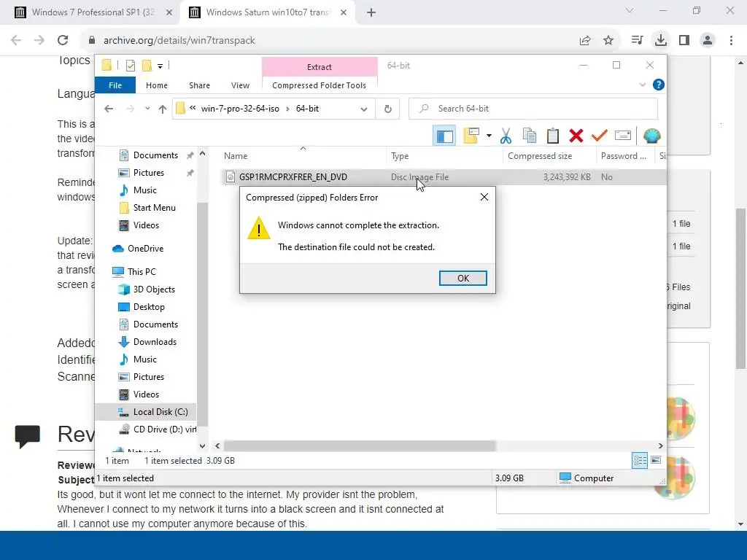The height and width of the screenshot is (560, 747).
Task: Switch to Windows 7 Professional SP1 browser tab
Action: click(94, 12)
